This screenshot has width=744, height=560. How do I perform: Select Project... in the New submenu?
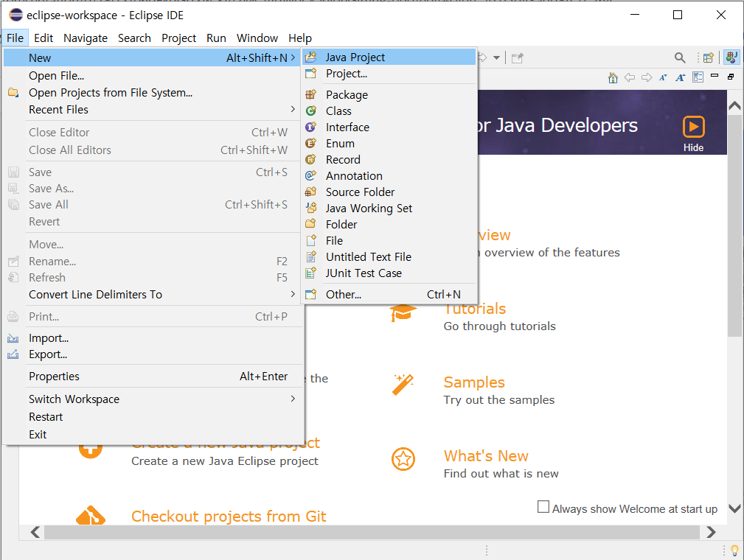[389, 74]
